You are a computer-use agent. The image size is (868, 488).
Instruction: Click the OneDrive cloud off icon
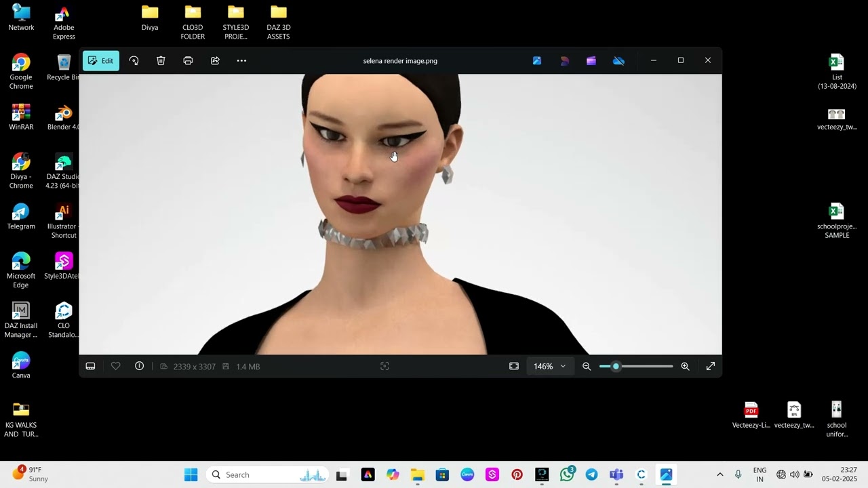tap(618, 61)
